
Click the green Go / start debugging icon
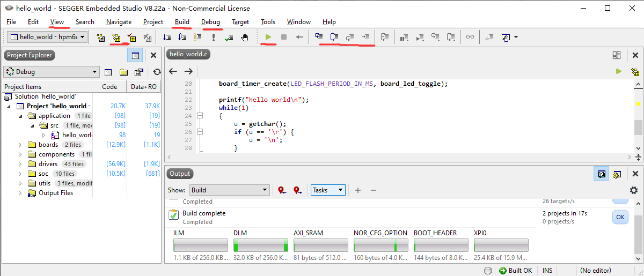[x=268, y=37]
